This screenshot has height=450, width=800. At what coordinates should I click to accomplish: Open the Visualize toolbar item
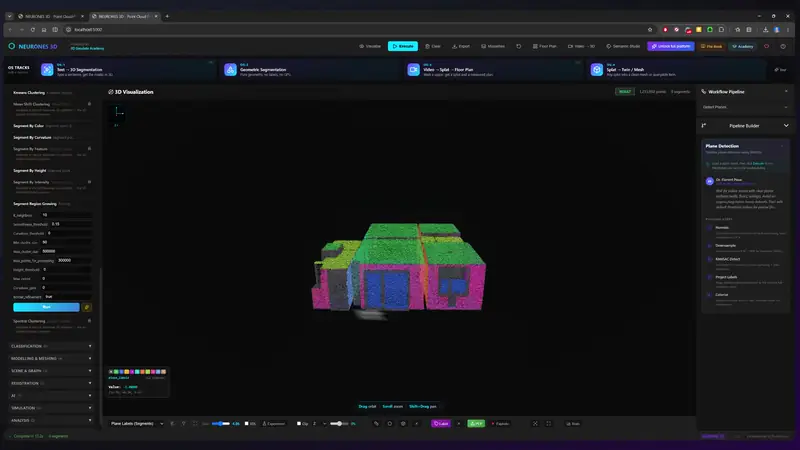370,46
